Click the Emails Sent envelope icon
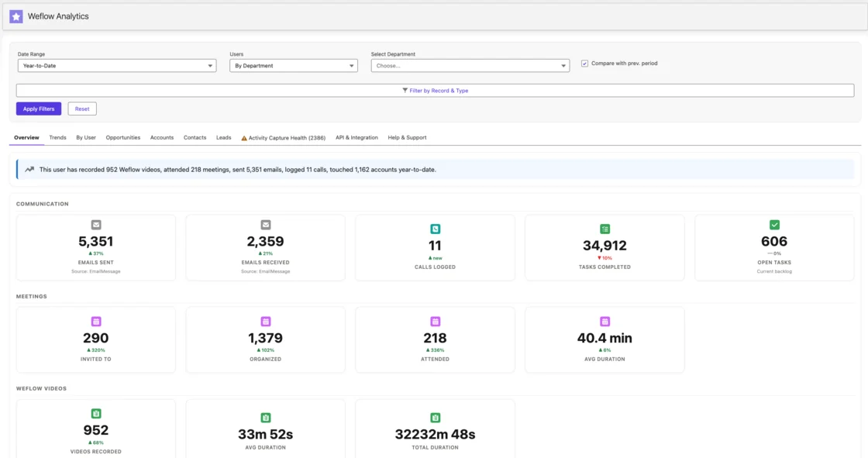Screen dimensions: 868x458 [96, 225]
